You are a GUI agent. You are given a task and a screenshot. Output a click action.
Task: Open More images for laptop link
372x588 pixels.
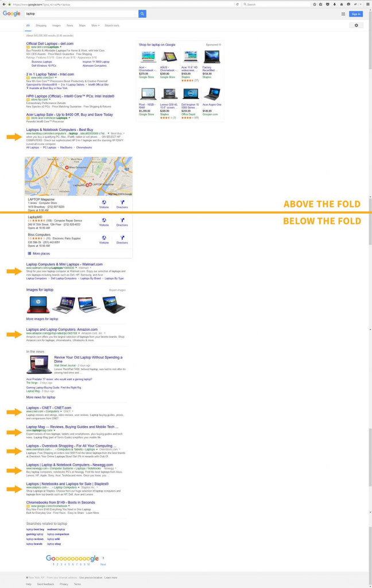tap(42, 319)
